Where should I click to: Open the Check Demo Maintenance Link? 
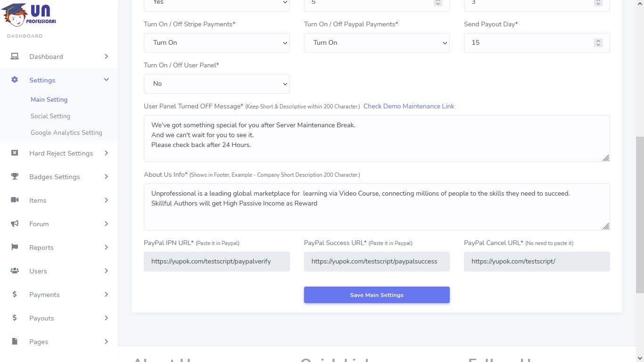click(x=409, y=106)
